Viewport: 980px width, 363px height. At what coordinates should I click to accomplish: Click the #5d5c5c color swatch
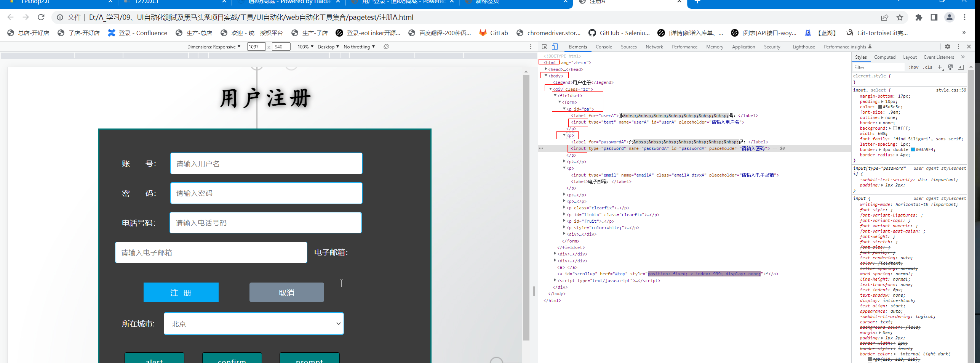(880, 107)
